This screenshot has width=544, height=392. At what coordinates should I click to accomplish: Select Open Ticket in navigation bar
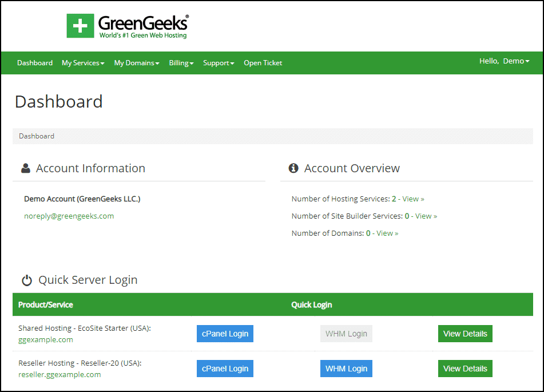[263, 63]
